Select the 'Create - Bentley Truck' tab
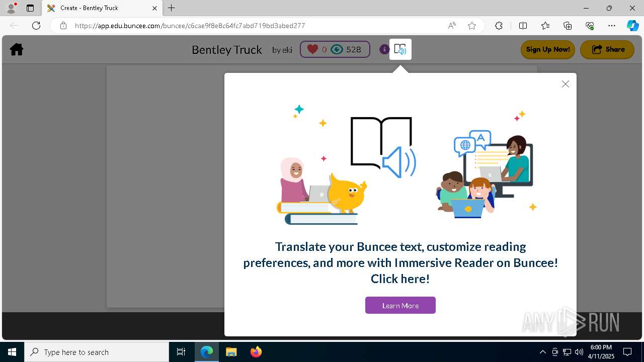 pyautogui.click(x=102, y=8)
